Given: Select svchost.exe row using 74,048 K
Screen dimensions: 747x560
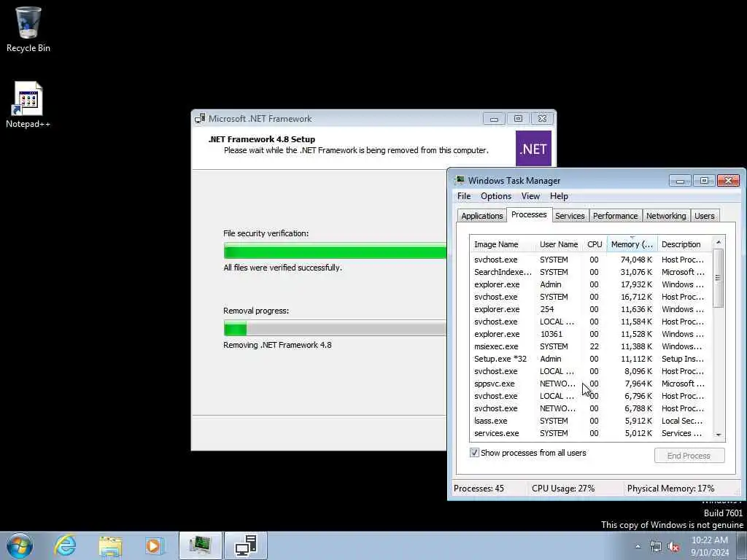Looking at the screenshot, I should (x=590, y=260).
